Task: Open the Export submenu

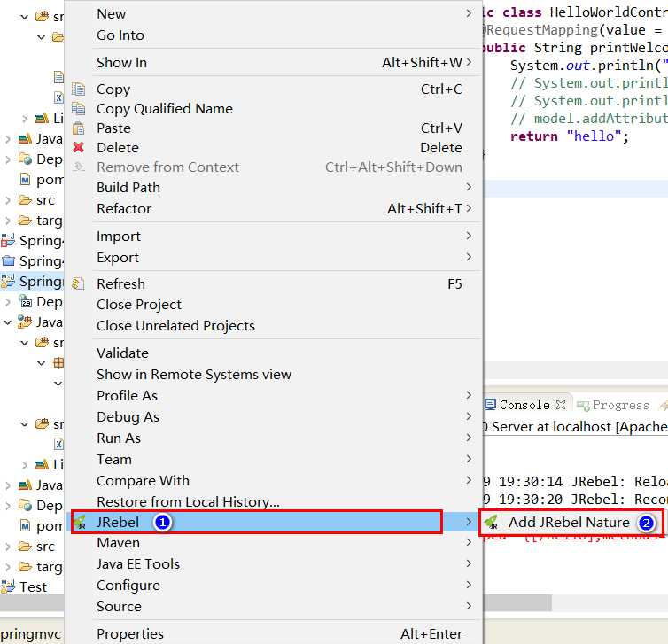Action: click(275, 257)
